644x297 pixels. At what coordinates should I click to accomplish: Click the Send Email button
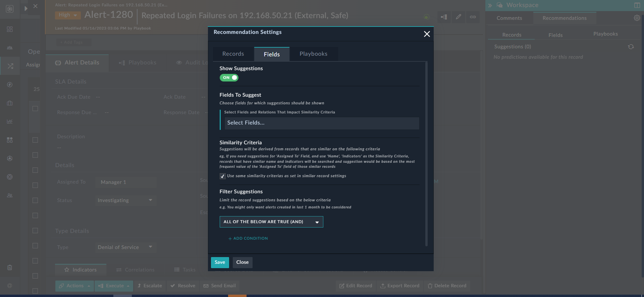(x=220, y=286)
